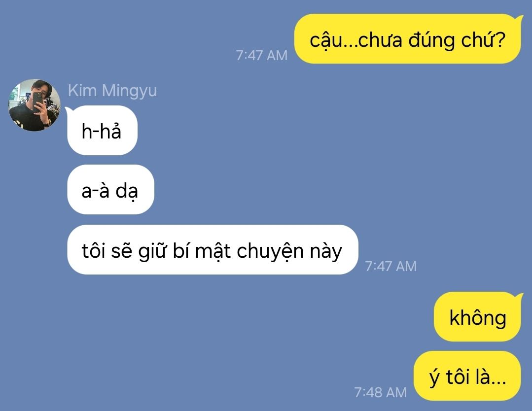Screen dimensions: 532x411
Task: Tap the sender name Kim Mingyu
Action: [x=112, y=91]
